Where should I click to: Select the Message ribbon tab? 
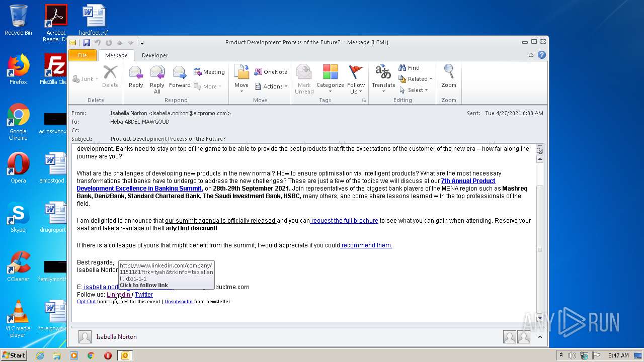116,55
